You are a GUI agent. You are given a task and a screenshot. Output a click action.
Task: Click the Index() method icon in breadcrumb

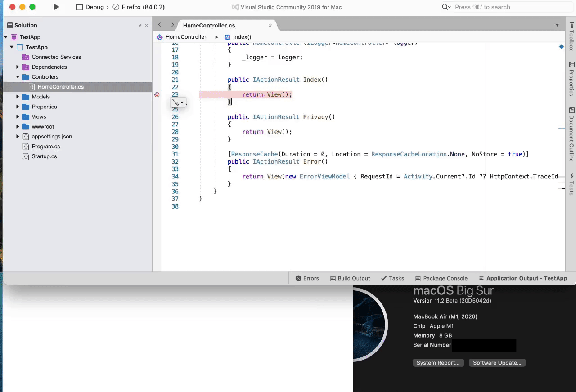pos(227,37)
